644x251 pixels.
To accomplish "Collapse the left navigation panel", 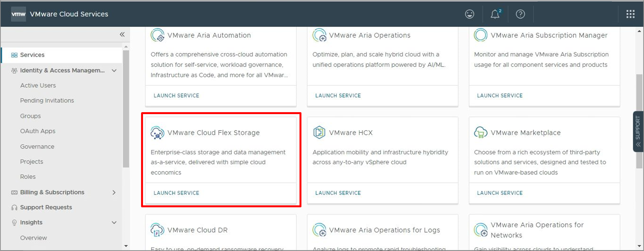I will click(x=122, y=34).
